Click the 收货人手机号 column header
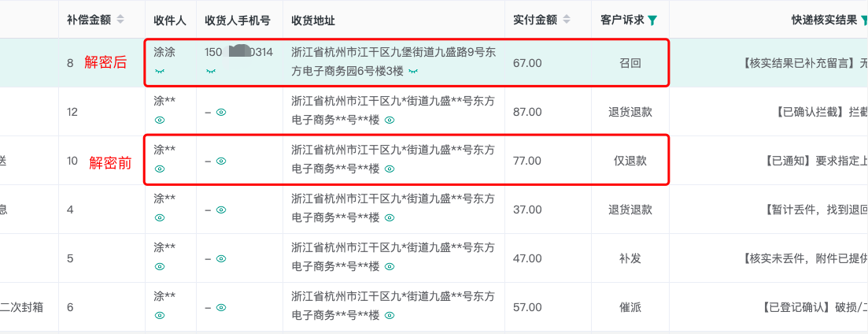 pyautogui.click(x=238, y=20)
